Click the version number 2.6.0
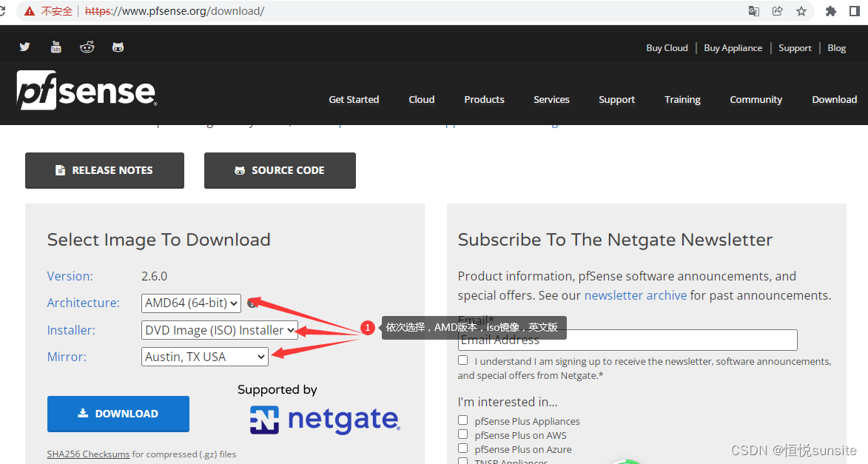The width and height of the screenshot is (868, 464). [155, 276]
